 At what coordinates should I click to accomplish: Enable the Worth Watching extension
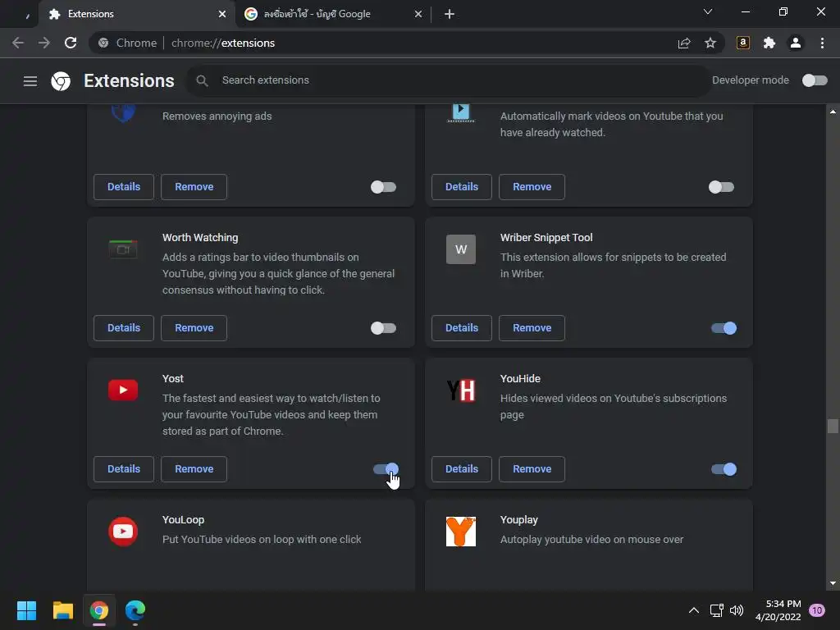pos(384,328)
